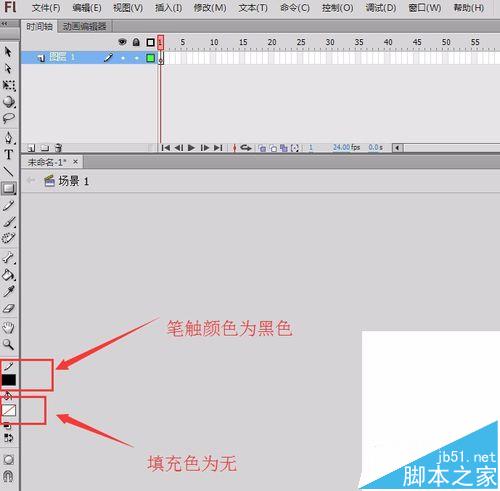Screen dimensions: 500x491
Task: Toggle visibility dot for 图层 1
Action: coord(123,58)
